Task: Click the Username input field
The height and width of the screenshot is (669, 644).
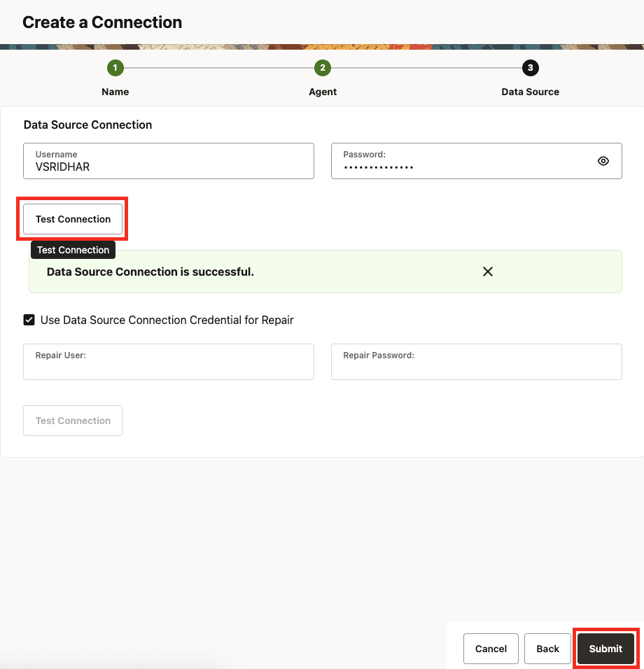Action: 169,161
